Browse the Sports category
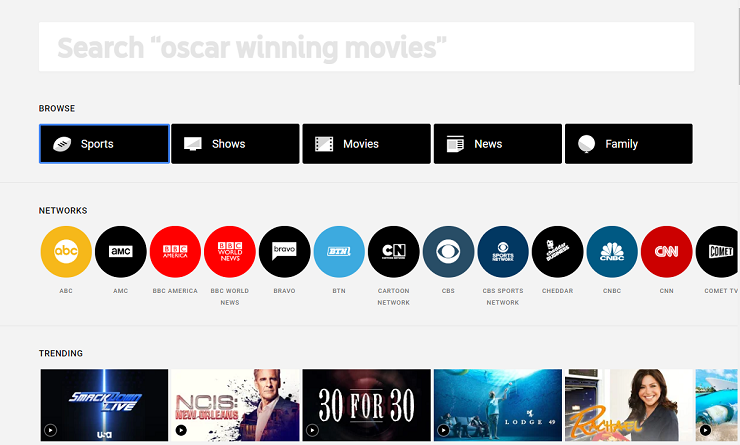740x445 pixels. pos(104,144)
